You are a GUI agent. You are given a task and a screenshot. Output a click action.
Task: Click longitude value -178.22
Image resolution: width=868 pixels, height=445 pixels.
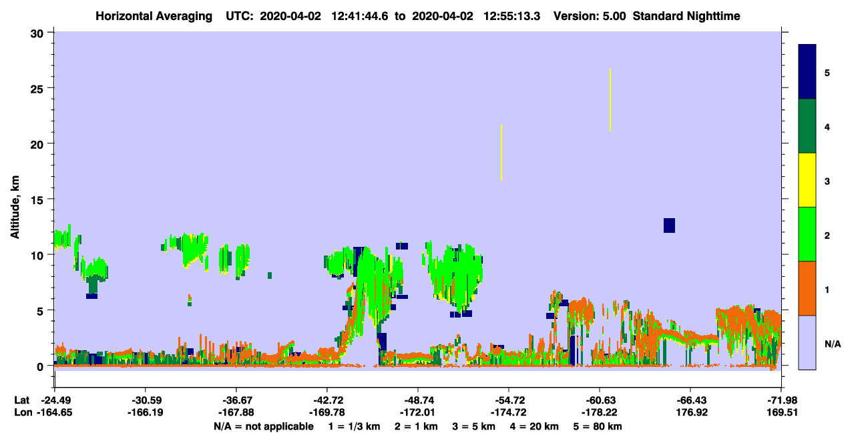pyautogui.click(x=600, y=413)
